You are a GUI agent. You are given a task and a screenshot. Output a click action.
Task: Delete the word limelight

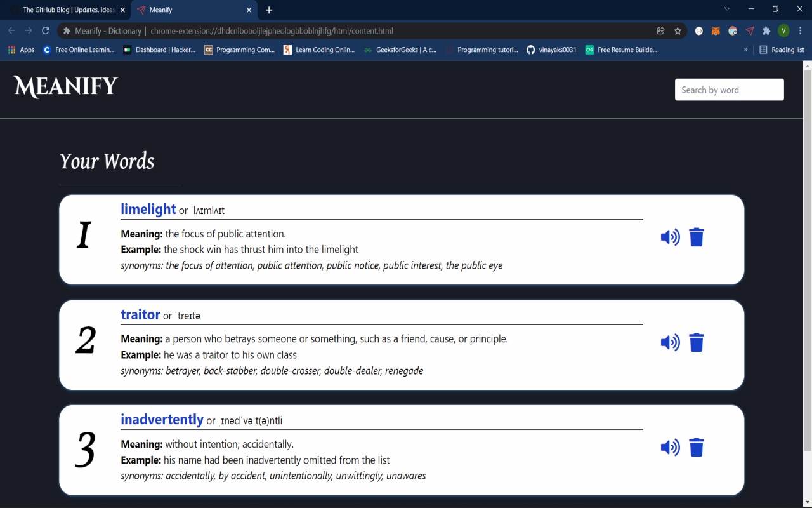697,237
